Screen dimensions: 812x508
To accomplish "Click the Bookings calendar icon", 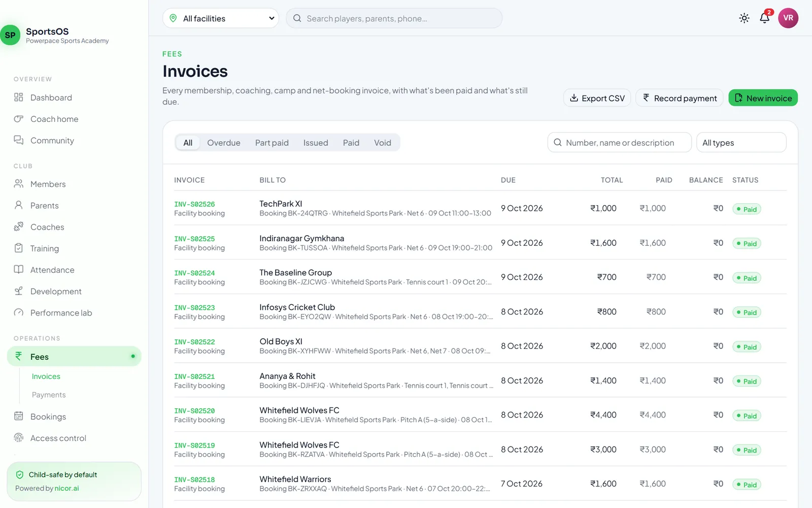I will 19,416.
